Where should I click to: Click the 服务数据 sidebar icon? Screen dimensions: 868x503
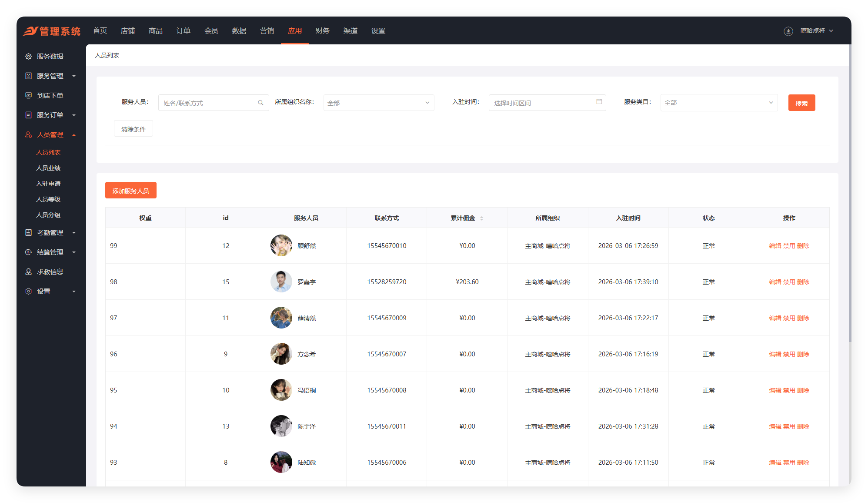tap(29, 57)
